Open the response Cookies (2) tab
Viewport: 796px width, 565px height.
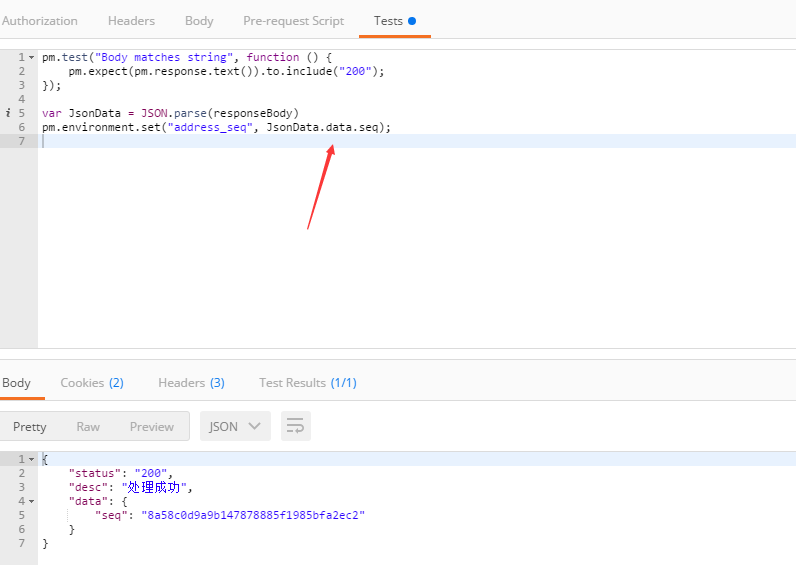click(92, 383)
